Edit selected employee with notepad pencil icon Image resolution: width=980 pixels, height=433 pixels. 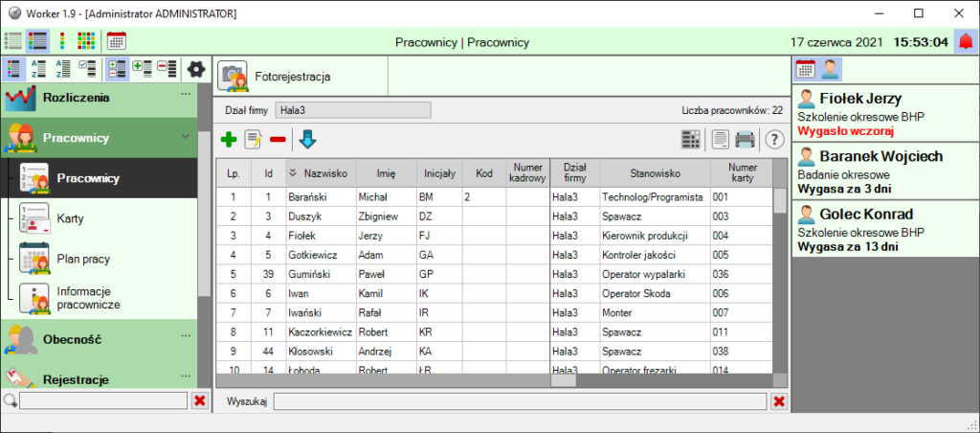253,140
